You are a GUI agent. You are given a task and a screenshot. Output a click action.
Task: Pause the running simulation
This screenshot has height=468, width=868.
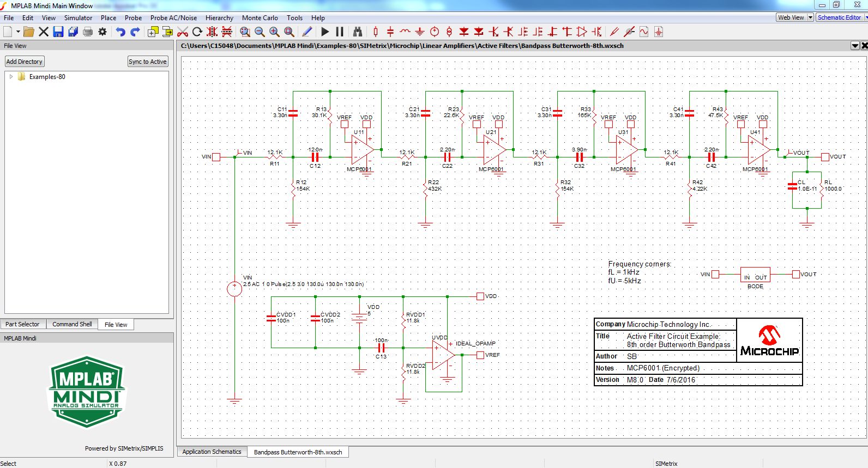coord(340,32)
